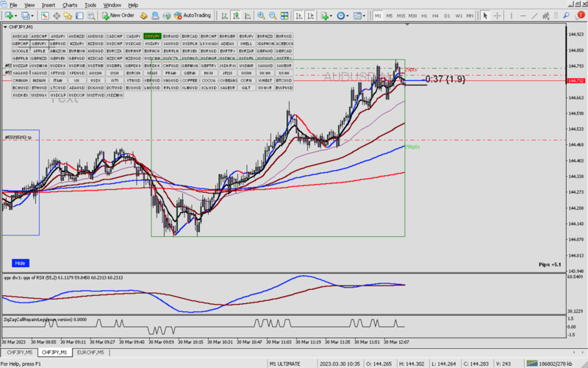Zoom out on the chart
The width and height of the screenshot is (588, 368).
[273, 15]
